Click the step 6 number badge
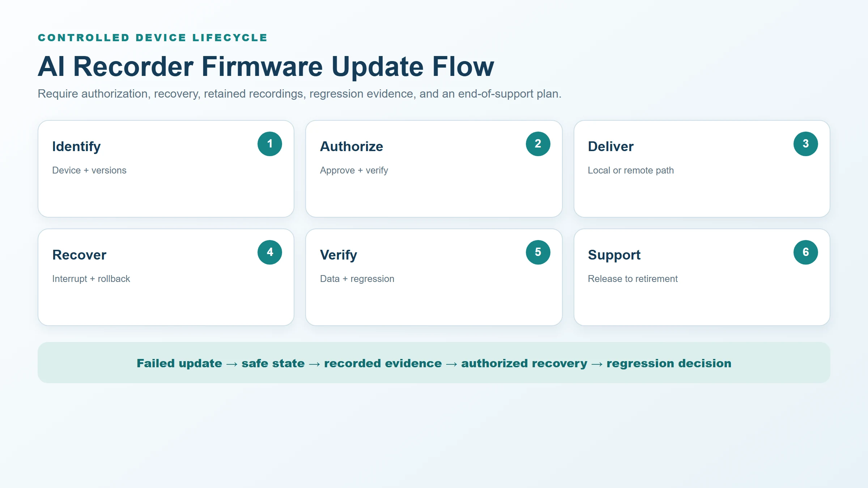The image size is (868, 488). [x=806, y=252]
